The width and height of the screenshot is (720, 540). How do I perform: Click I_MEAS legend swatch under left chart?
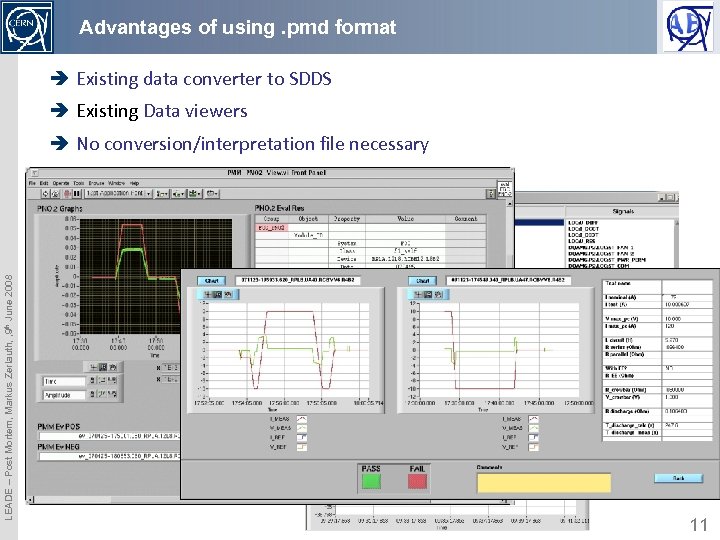(302, 419)
